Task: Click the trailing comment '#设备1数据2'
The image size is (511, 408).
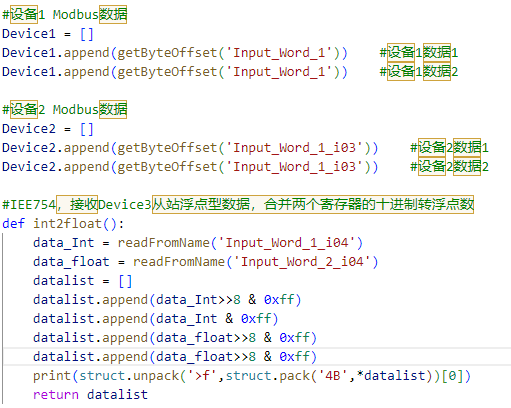Action: click(x=419, y=72)
